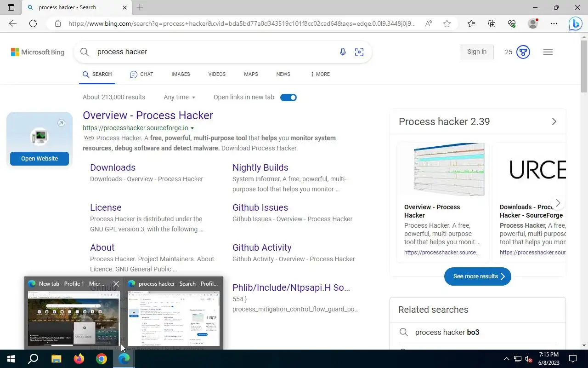
Task: Open the Downloads sitelink
Action: tap(113, 167)
